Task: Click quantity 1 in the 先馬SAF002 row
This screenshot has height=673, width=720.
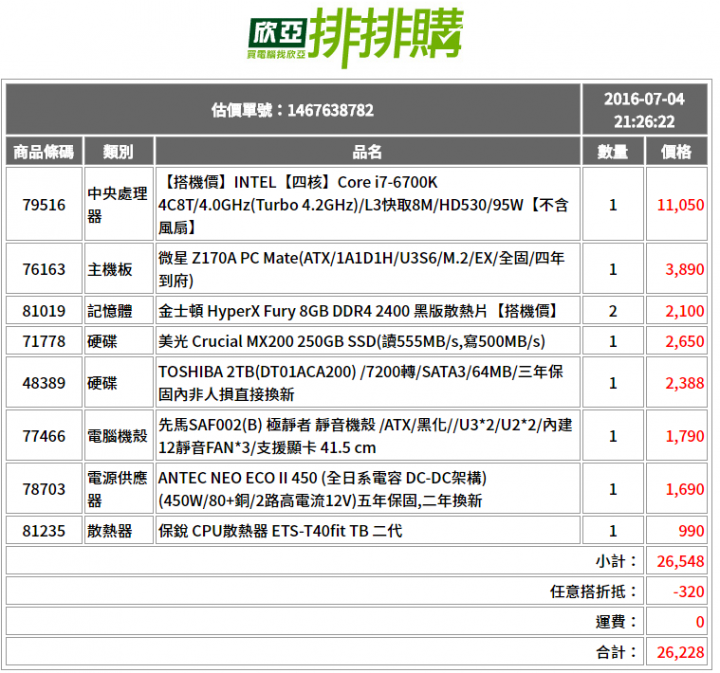Action: (613, 436)
